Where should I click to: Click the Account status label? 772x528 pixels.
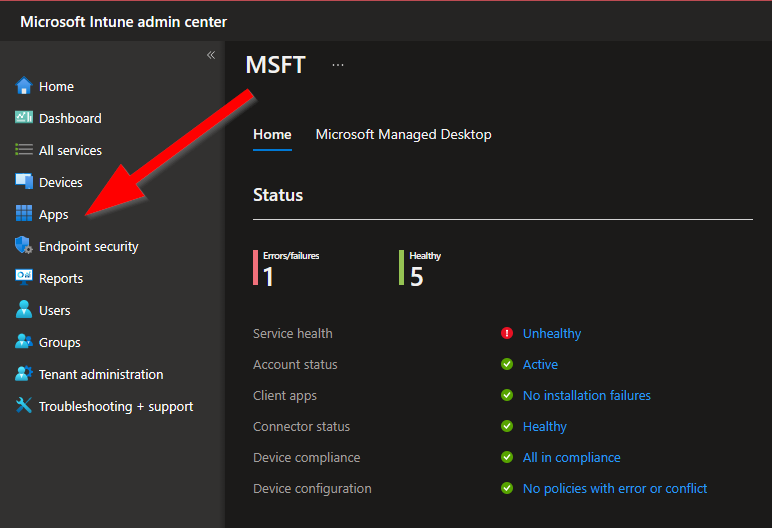pos(295,364)
